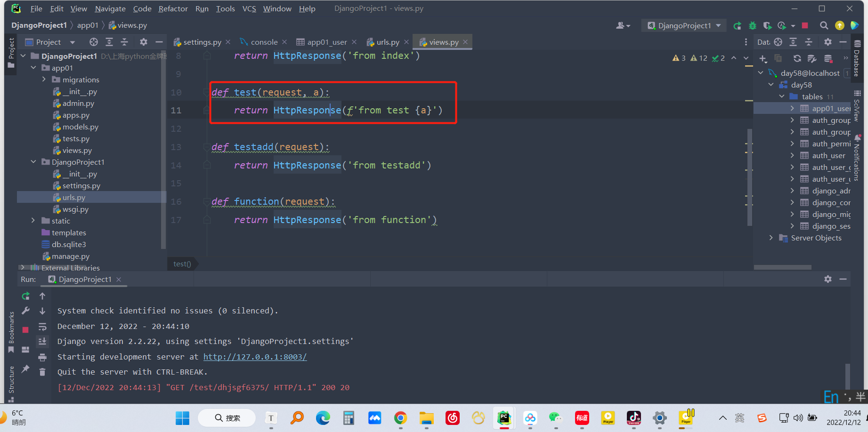Restore layout icon in Run panel
This screenshot has height=432, width=868.
(25, 350)
